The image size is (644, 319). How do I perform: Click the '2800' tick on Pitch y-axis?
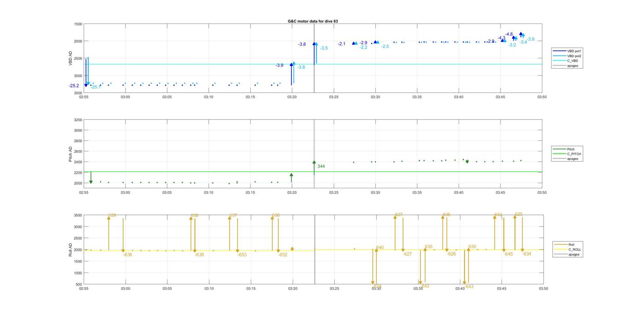click(78, 141)
